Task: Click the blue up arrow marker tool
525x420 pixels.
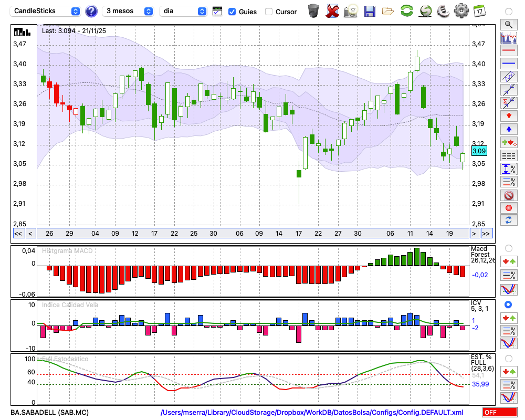Action: 508,129
